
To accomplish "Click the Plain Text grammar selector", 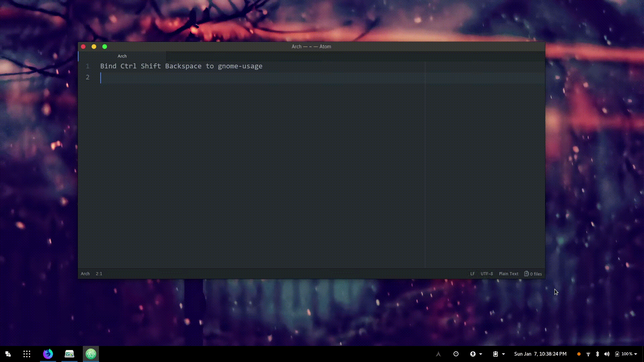I will (x=508, y=274).
